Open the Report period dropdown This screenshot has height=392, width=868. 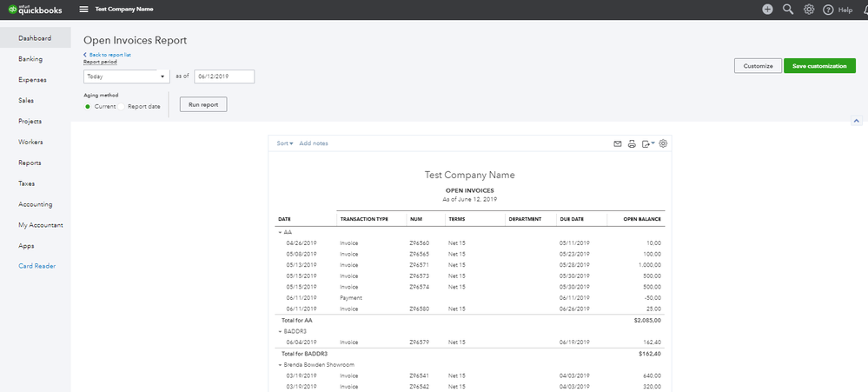coord(125,76)
